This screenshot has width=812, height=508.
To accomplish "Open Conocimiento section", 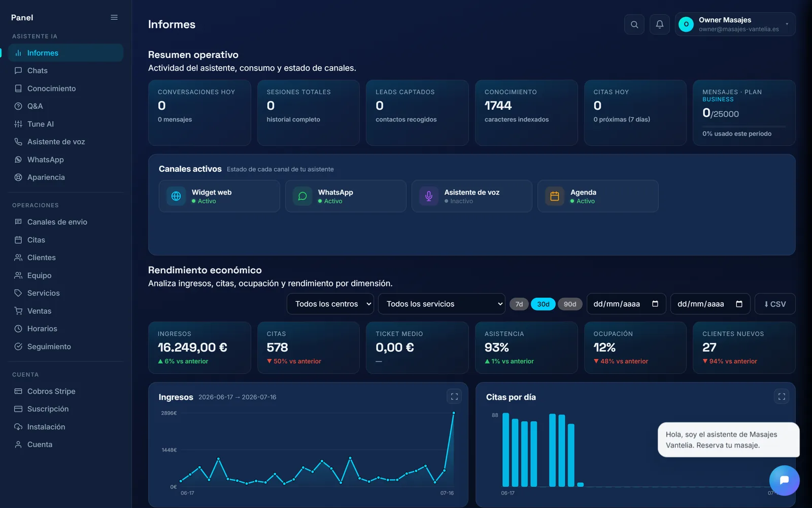I will coord(65,88).
